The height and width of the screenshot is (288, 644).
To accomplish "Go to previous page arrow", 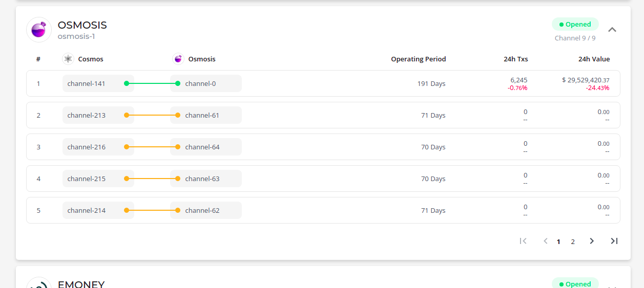I will coord(546,241).
